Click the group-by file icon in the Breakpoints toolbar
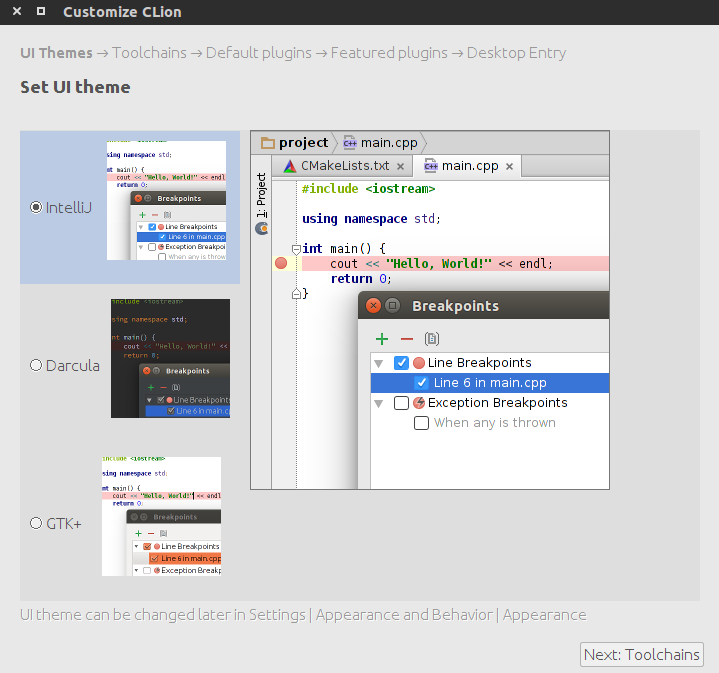This screenshot has height=673, width=719. 431,339
